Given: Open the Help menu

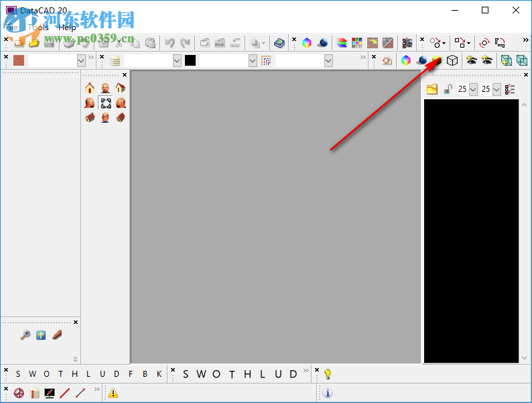Looking at the screenshot, I should [67, 27].
